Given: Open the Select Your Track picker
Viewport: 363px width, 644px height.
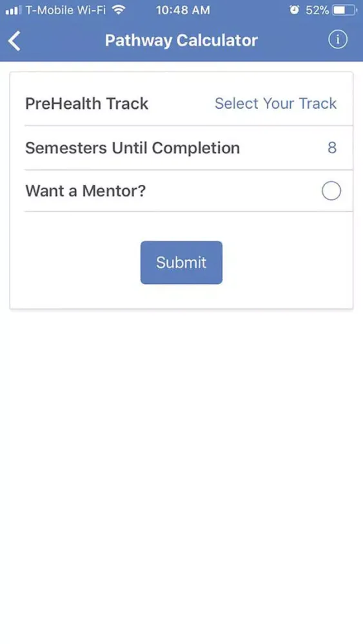Looking at the screenshot, I should tap(275, 104).
